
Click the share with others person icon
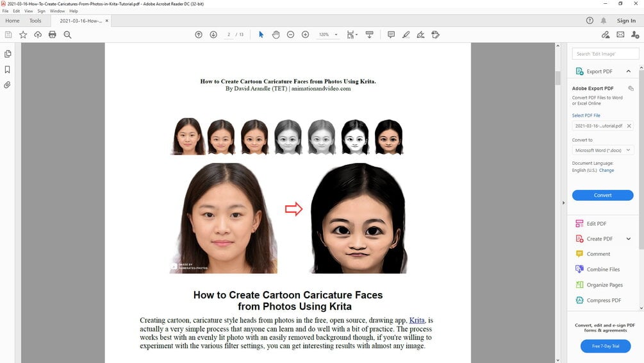635,35
